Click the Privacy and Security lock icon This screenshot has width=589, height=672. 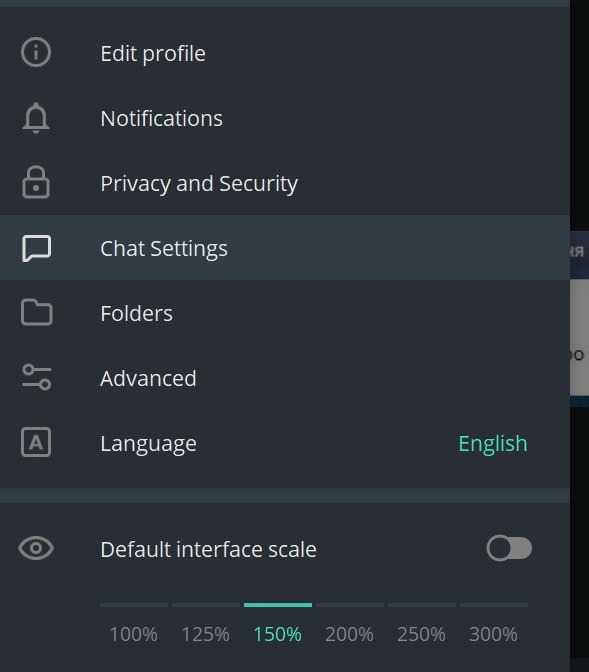36,182
